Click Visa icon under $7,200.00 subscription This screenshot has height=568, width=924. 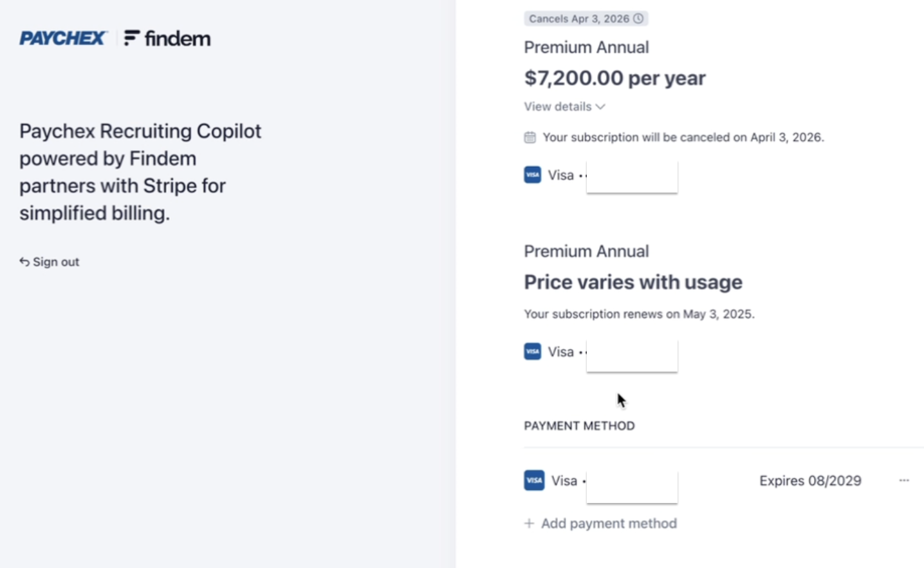pos(533,175)
